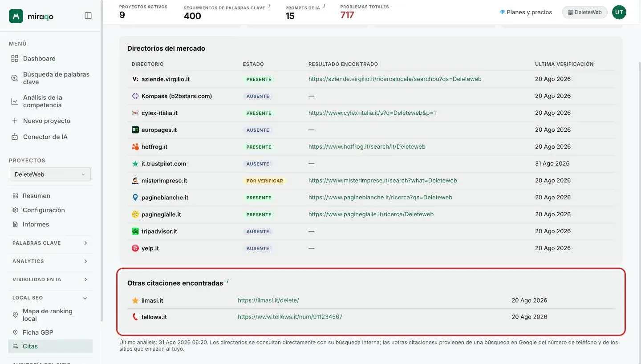The image size is (641, 364).
Task: Click info icon beside Prompts de IA
Action: coord(324,6)
